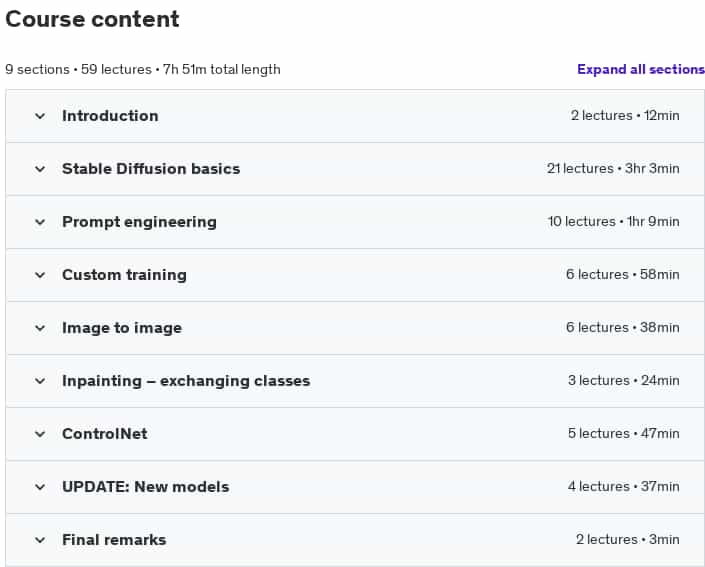Expand Stable Diffusion basics chevron
Viewport: 705px width, 567px height.
pyautogui.click(x=40, y=169)
